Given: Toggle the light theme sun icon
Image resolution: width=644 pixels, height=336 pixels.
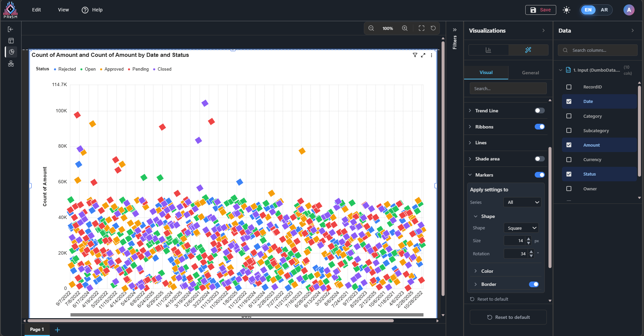Looking at the screenshot, I should coord(567,10).
